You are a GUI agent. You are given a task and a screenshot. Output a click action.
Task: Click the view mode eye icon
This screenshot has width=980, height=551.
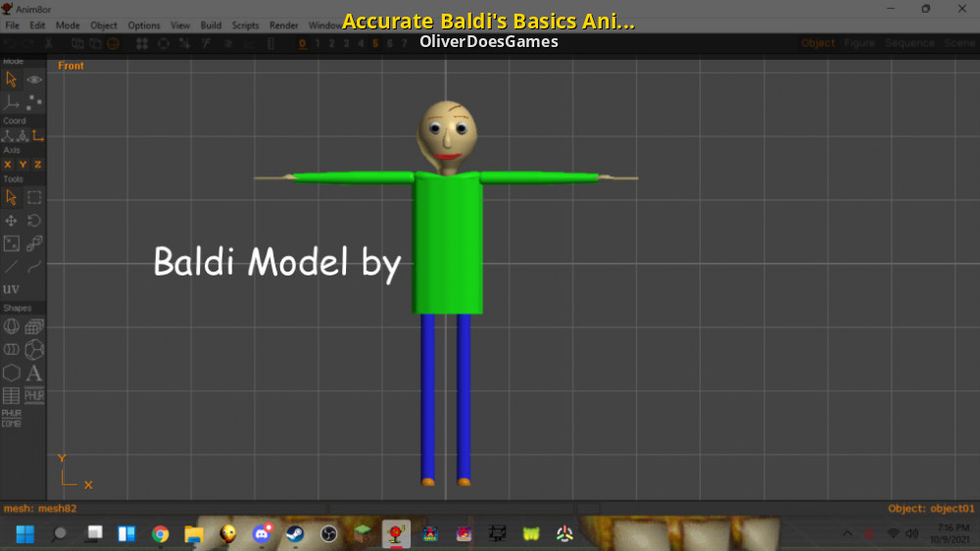(34, 79)
